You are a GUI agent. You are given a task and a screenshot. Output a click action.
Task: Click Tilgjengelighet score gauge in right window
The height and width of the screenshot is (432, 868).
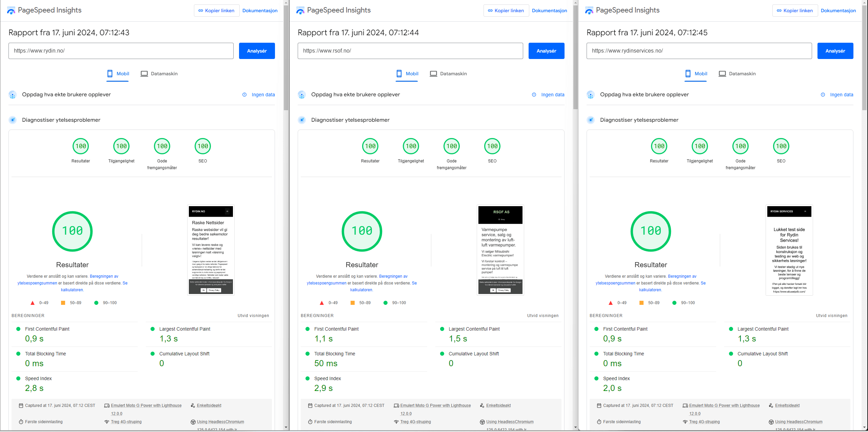click(699, 146)
